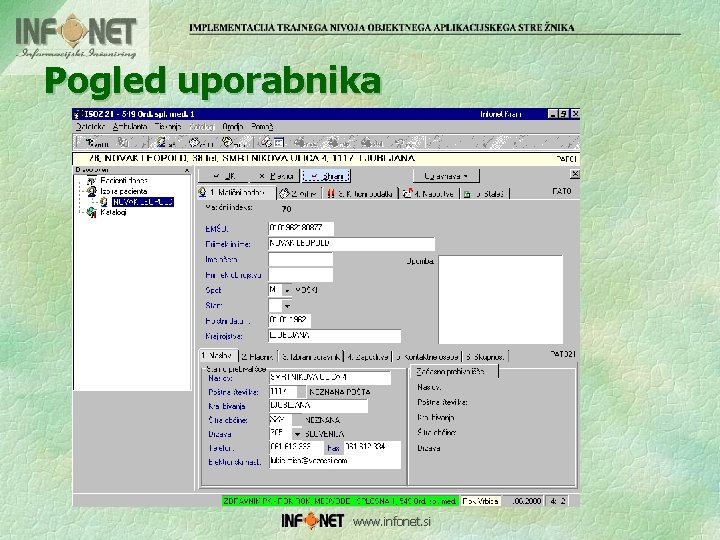Click the Šifra občine field
This screenshot has width=720, height=540.
pyautogui.click(x=280, y=420)
